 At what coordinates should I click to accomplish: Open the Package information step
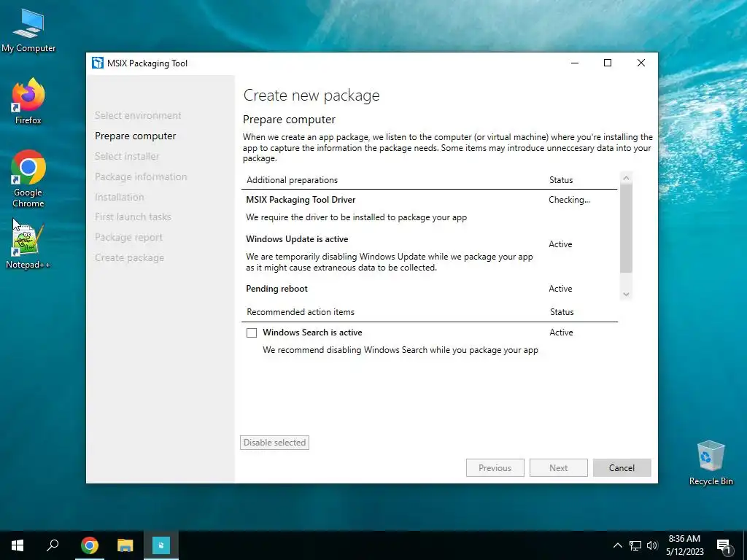pos(141,176)
